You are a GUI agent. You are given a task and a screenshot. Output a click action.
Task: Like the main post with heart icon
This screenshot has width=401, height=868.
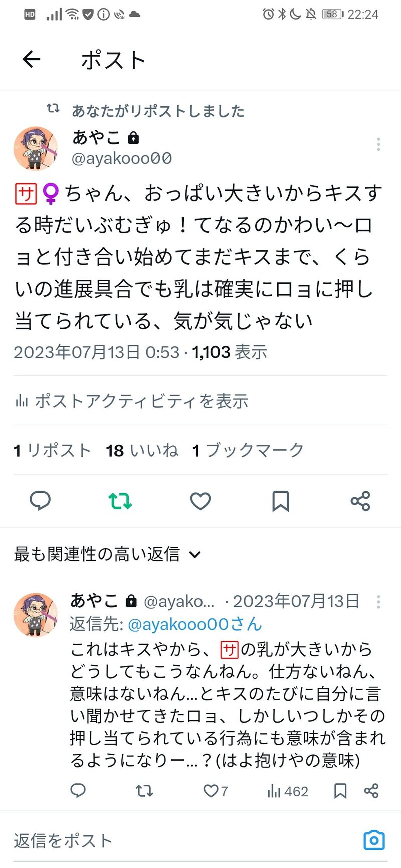pyautogui.click(x=200, y=501)
